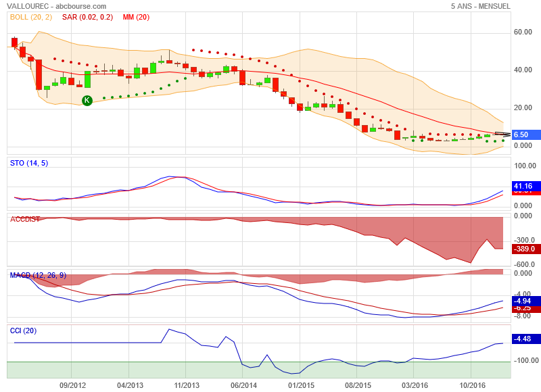Click the 40.00 price axis label
Image resolution: width=541 pixels, height=392 pixels.
523,70
